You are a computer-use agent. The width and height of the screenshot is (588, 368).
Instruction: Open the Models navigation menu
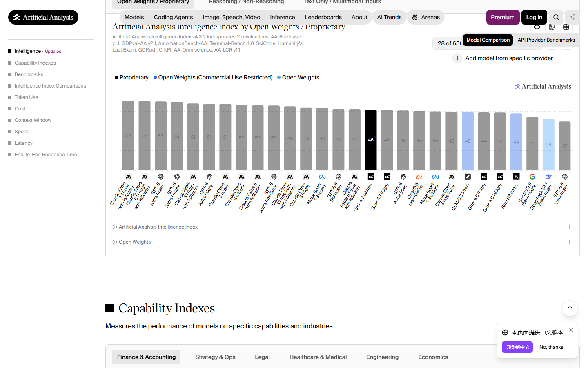134,17
